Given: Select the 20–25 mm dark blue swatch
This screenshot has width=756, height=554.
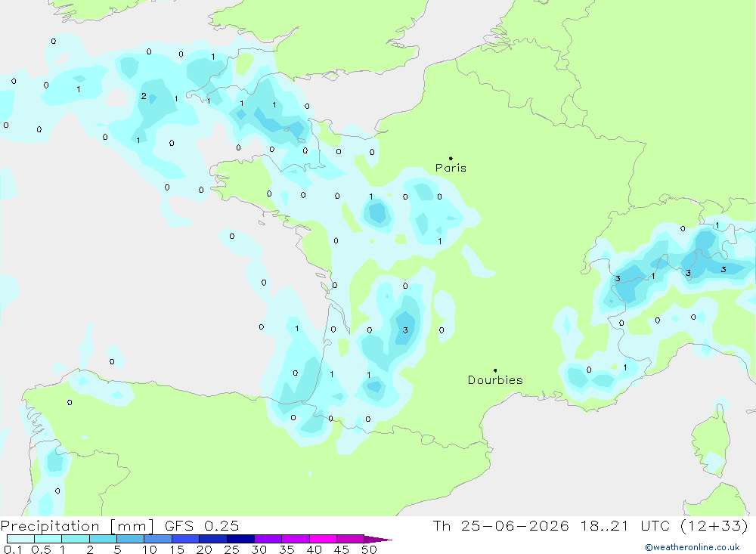Looking at the screenshot, I should [x=212, y=539].
